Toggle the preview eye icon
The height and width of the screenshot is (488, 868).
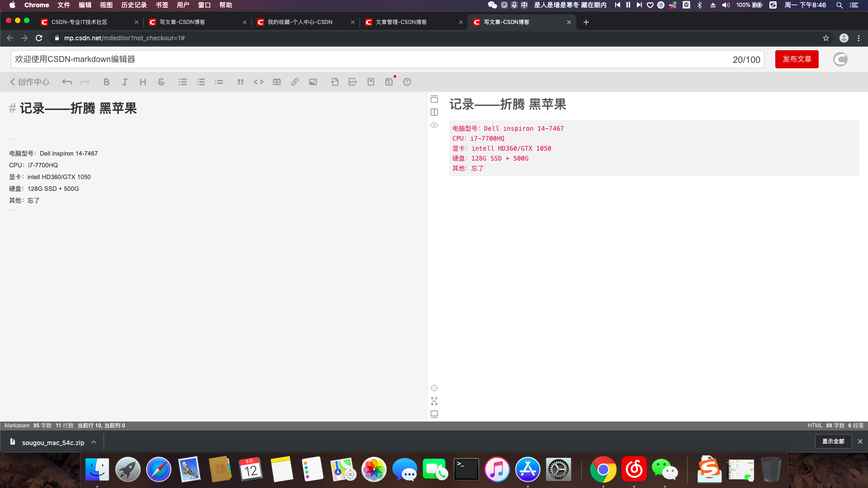pos(434,125)
